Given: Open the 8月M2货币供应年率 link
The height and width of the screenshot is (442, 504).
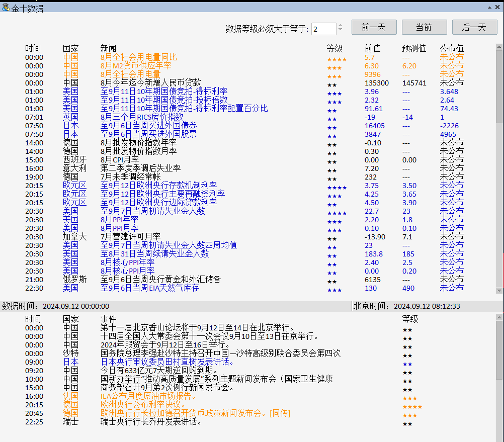Looking at the screenshot, I should pos(137,66).
